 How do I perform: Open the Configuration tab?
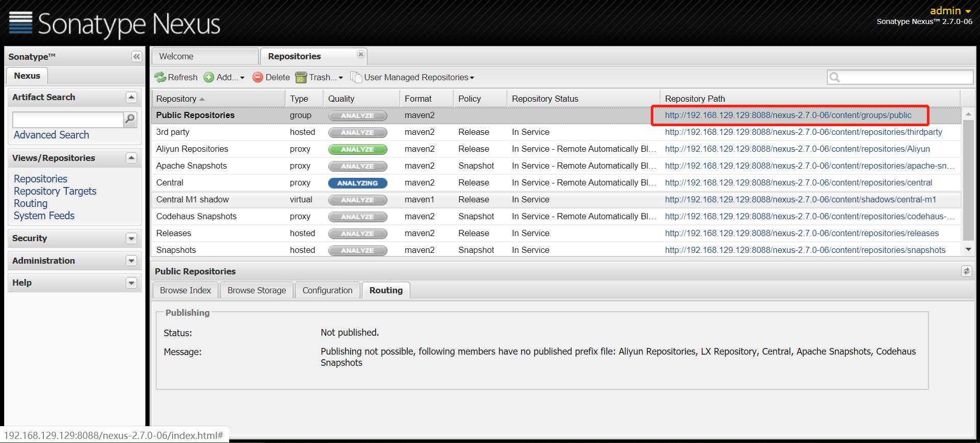coord(327,290)
